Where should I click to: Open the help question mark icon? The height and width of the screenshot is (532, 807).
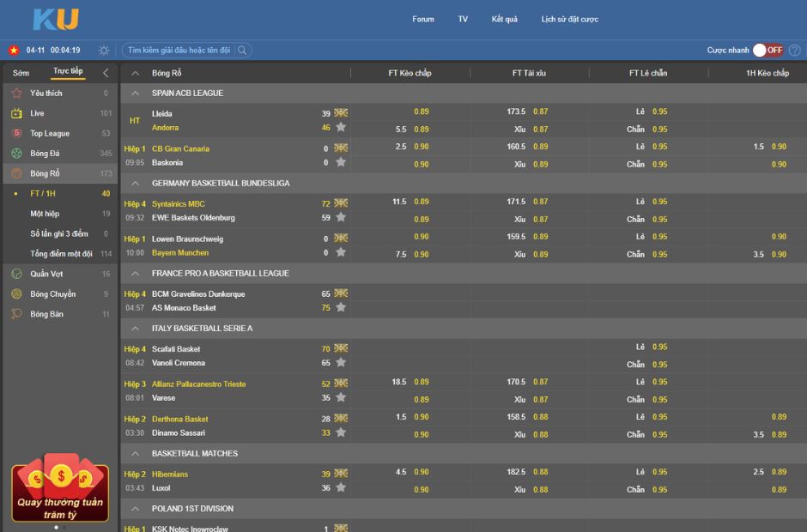coord(795,50)
